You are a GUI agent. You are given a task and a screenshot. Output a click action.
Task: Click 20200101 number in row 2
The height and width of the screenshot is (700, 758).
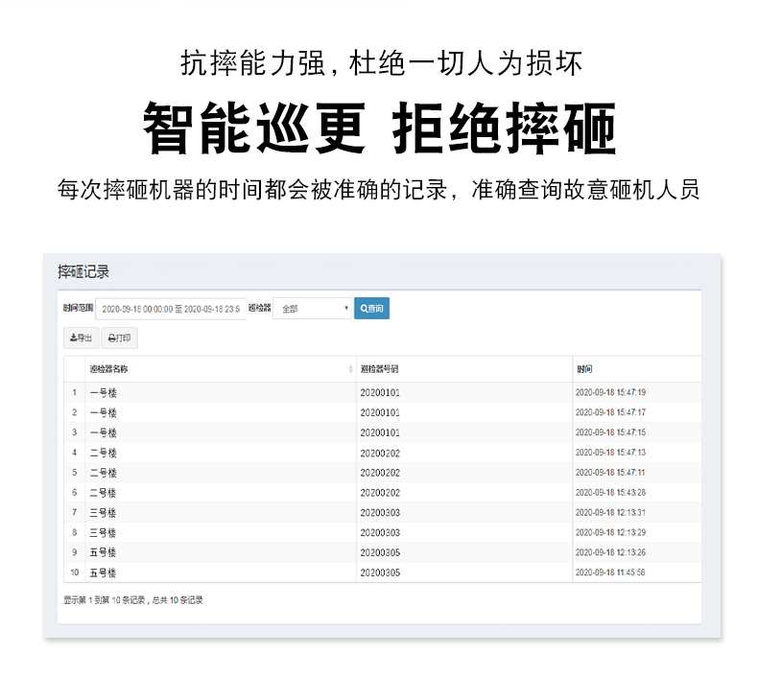coord(379,412)
